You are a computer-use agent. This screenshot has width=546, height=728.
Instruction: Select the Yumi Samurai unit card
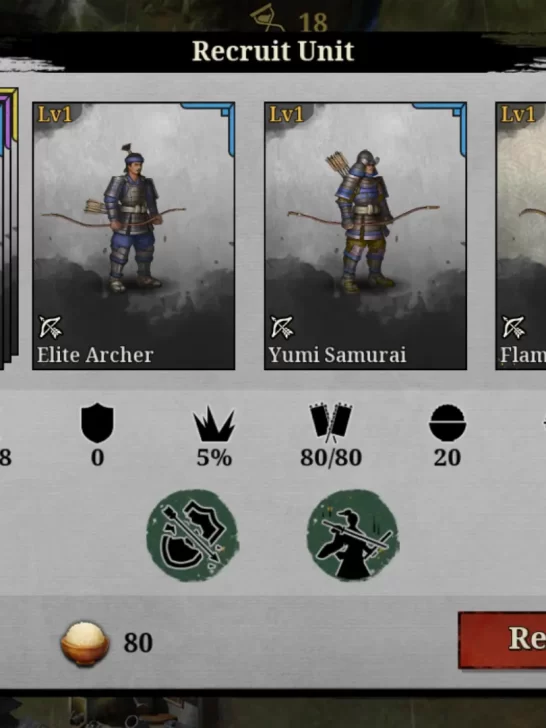tap(365, 236)
